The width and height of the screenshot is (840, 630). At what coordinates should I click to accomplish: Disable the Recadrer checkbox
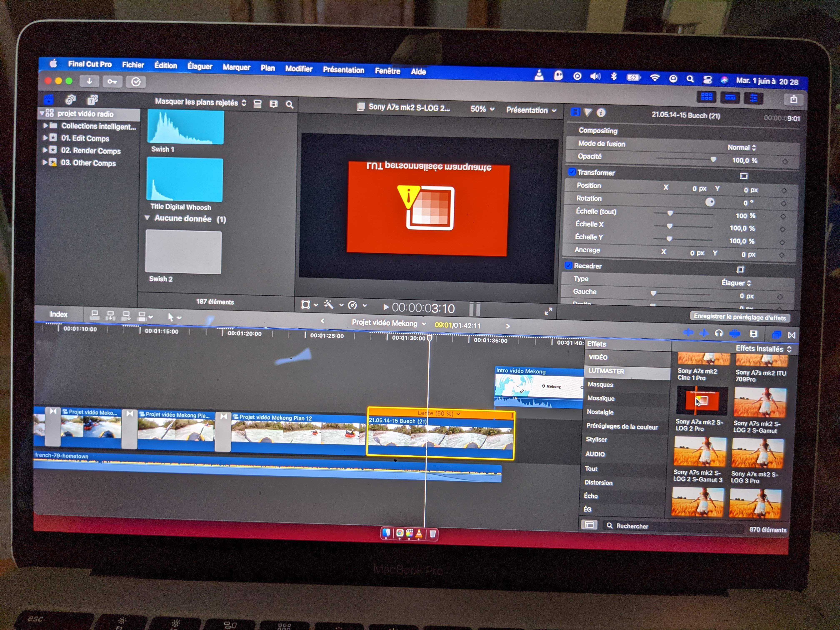click(569, 265)
